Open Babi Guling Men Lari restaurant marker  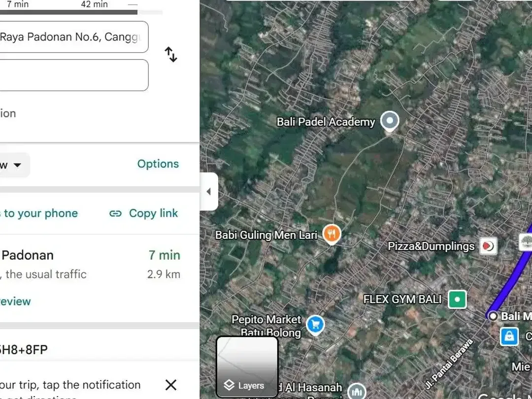332,234
